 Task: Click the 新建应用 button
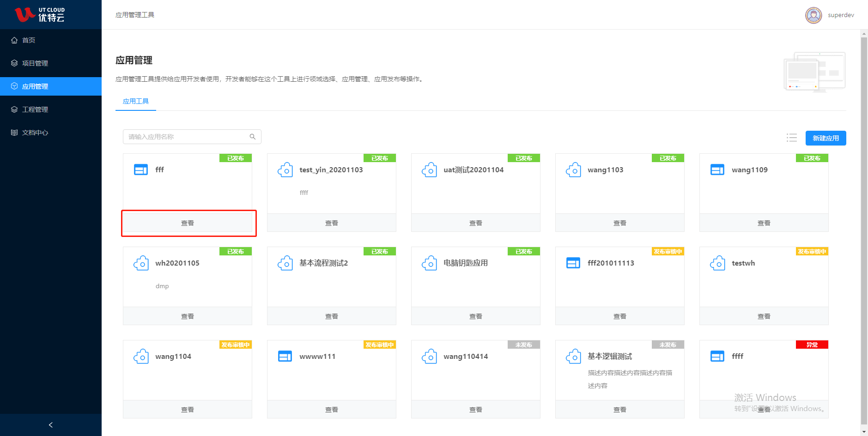[826, 138]
